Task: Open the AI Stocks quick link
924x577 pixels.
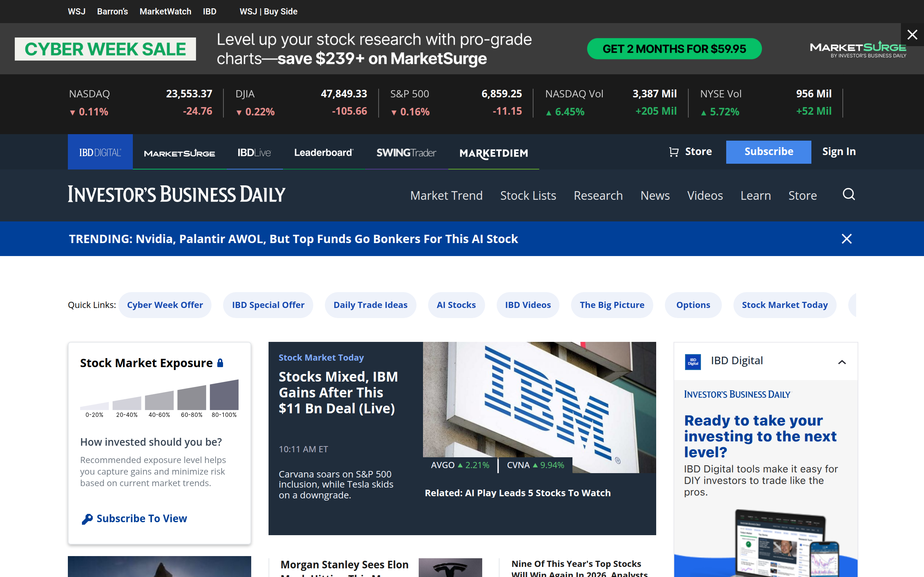Action: 456,304
